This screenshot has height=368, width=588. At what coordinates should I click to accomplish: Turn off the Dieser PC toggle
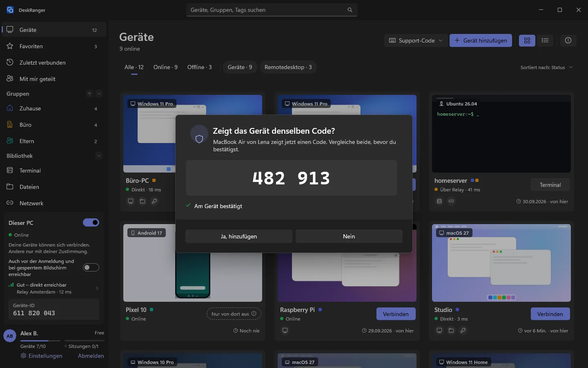point(91,222)
